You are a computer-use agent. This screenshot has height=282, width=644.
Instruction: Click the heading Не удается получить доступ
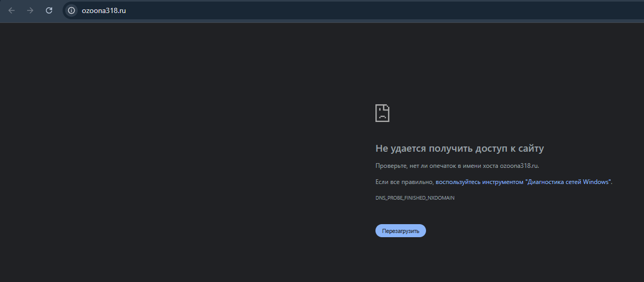pos(459,149)
